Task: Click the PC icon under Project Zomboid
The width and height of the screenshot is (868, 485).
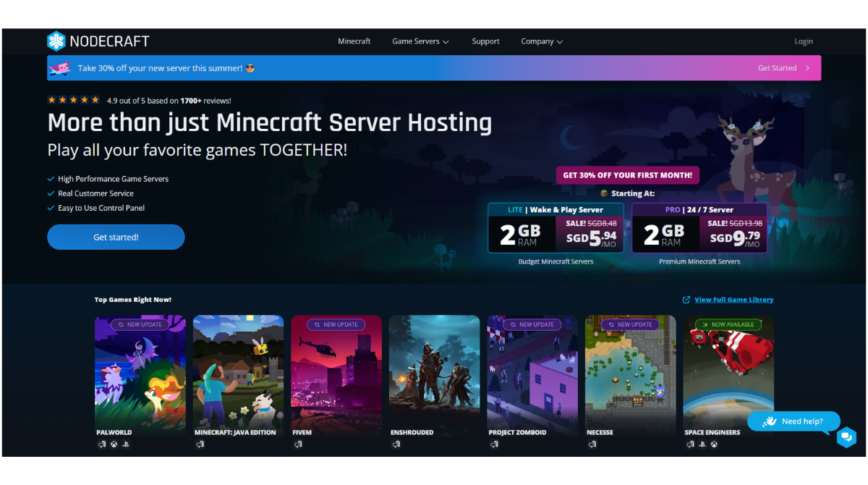Action: point(494,444)
